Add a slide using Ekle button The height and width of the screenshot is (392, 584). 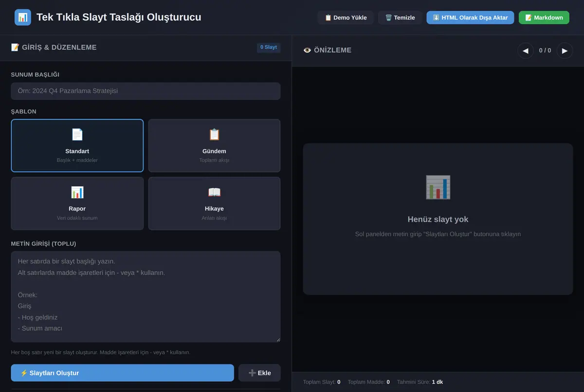pyautogui.click(x=259, y=373)
